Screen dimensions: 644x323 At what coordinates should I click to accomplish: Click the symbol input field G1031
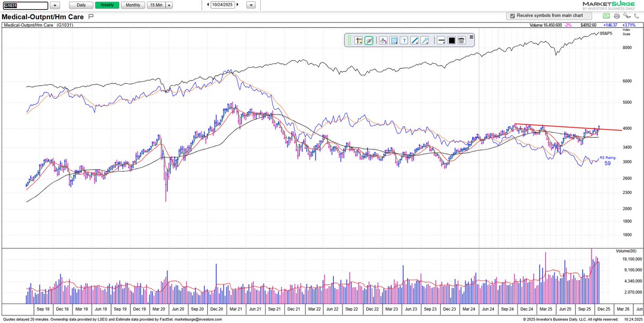pos(25,5)
